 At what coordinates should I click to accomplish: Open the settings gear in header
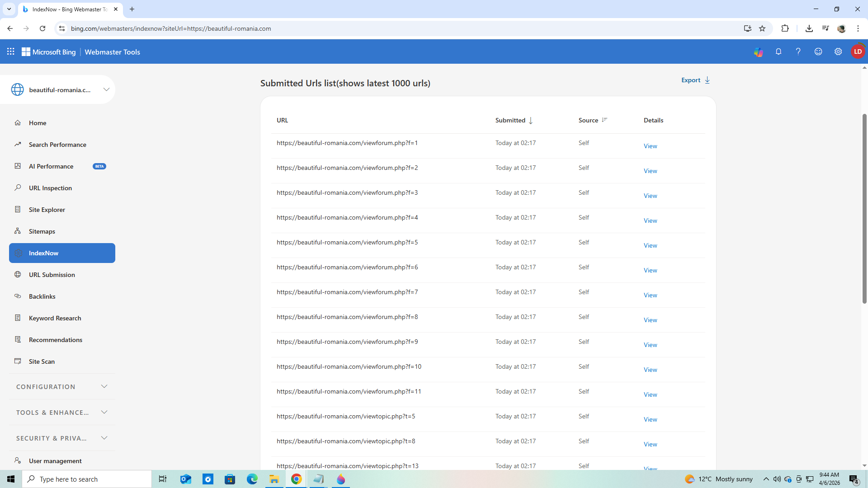point(838,52)
